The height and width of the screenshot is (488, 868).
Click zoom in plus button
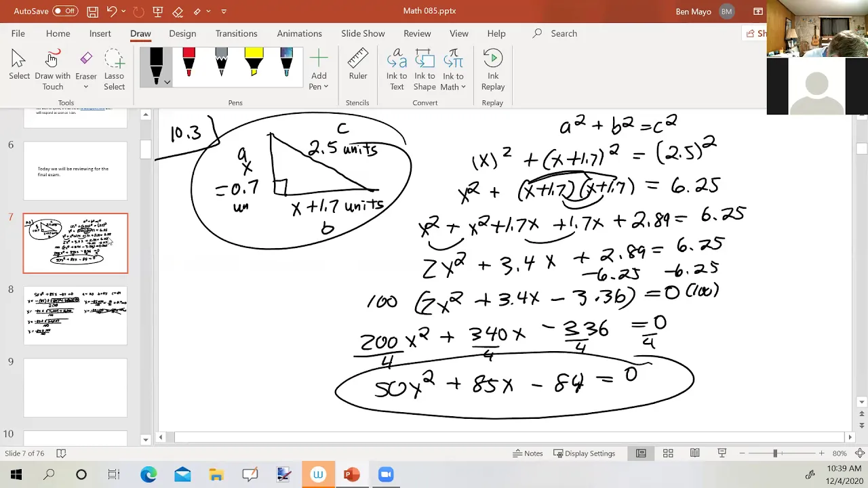[x=821, y=453]
